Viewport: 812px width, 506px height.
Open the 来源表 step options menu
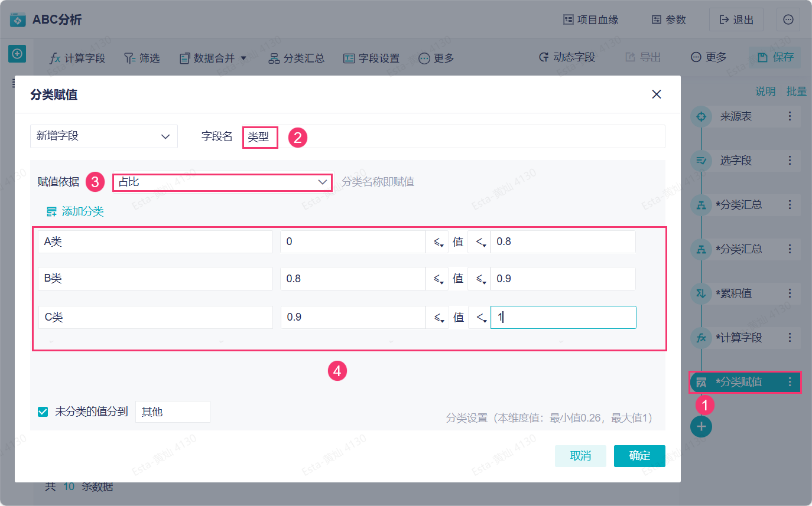(790, 116)
